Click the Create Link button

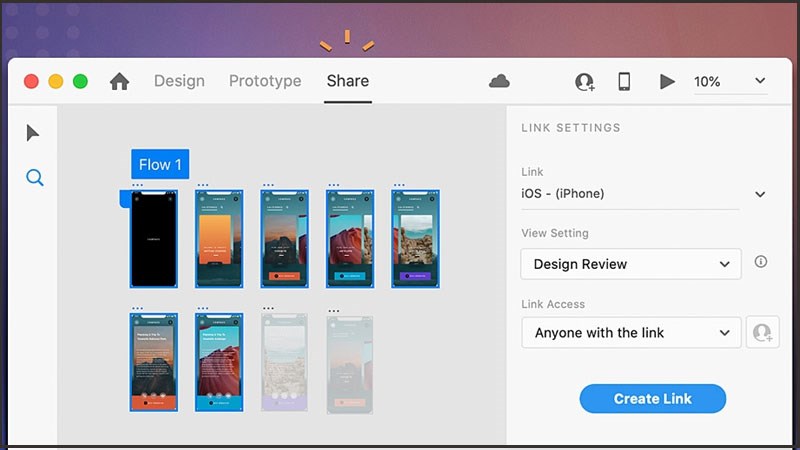tap(653, 398)
